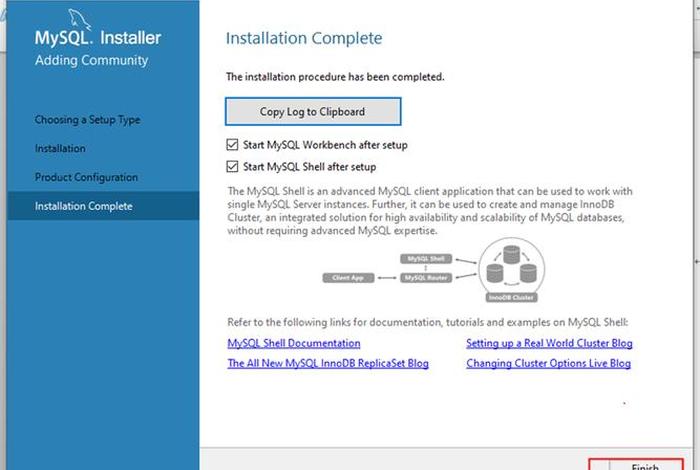Click the MySQL dolphin logo

point(79,20)
